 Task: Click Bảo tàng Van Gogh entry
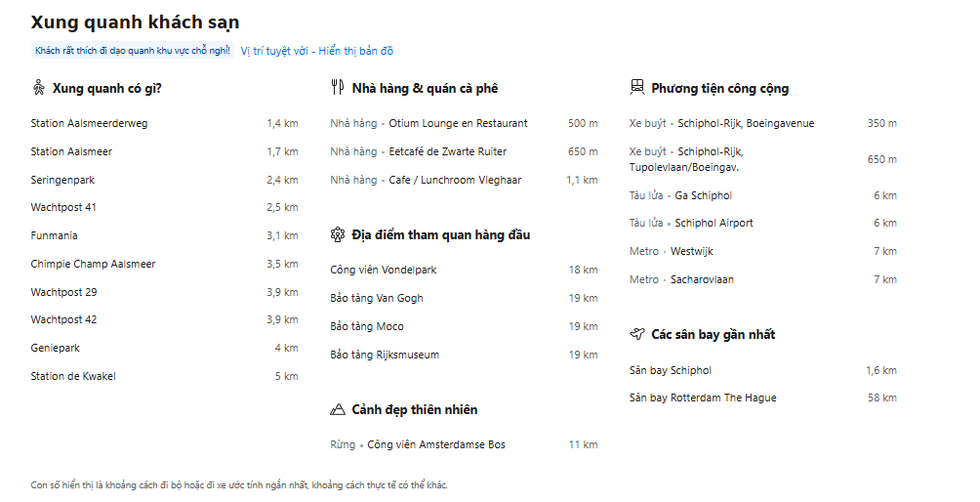point(377,299)
